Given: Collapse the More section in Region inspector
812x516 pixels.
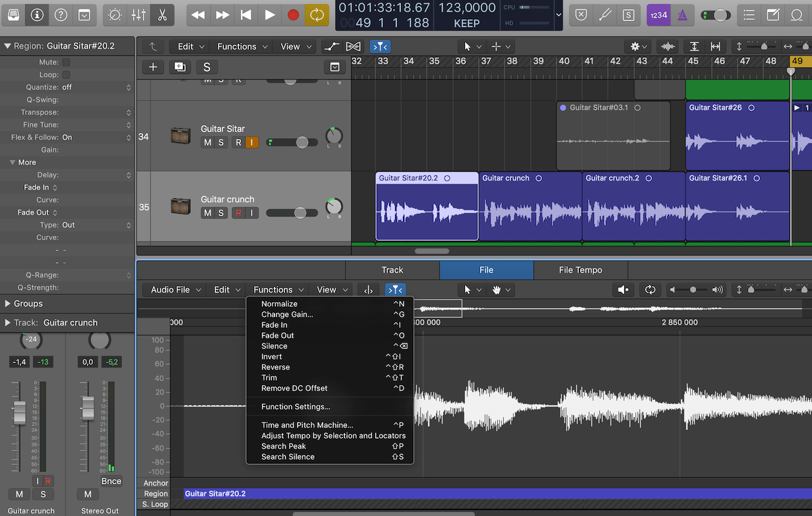Looking at the screenshot, I should 13,162.
